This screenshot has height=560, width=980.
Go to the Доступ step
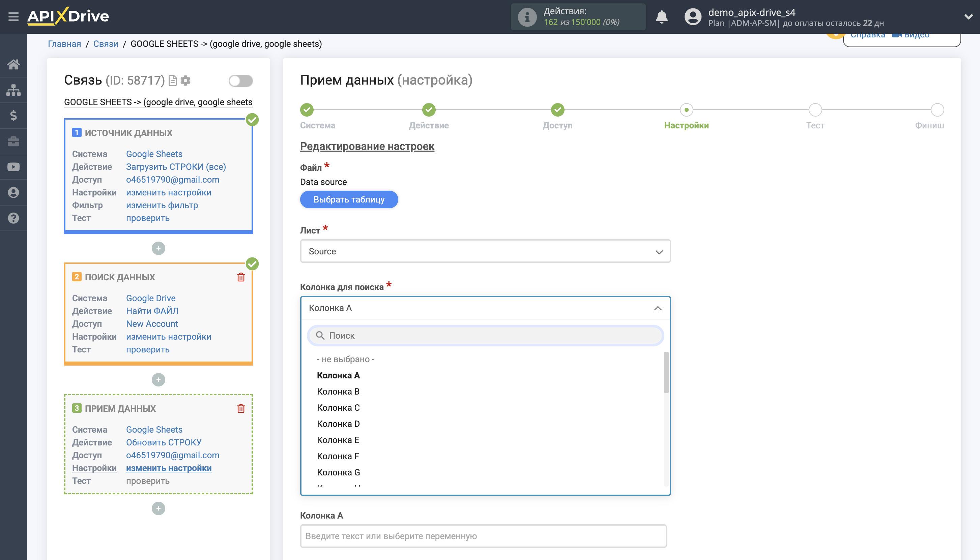(x=558, y=110)
